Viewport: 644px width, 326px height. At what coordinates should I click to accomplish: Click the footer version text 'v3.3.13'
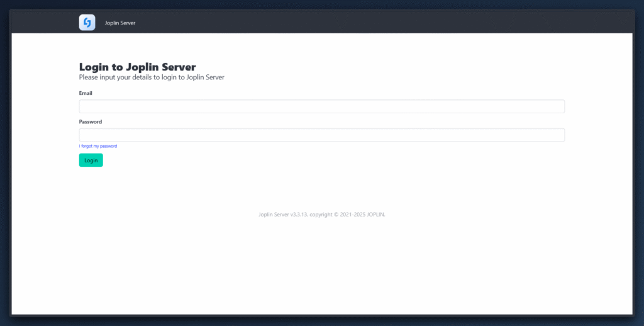click(299, 215)
